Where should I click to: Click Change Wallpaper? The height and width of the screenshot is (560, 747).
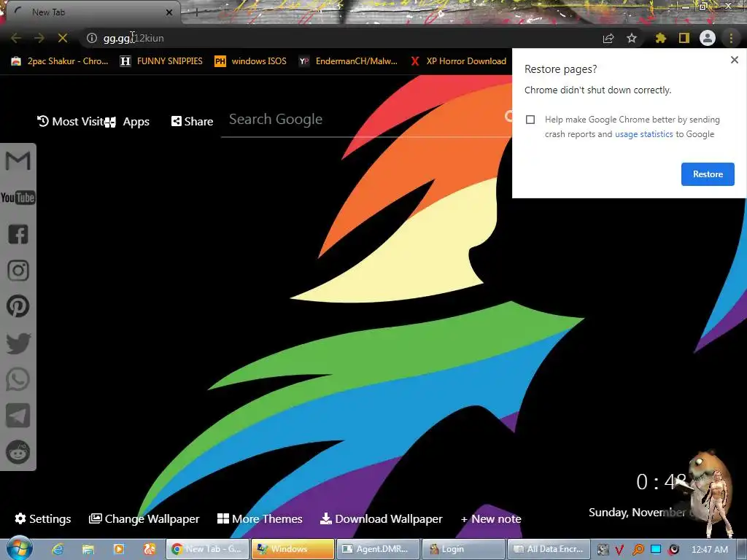click(x=144, y=518)
